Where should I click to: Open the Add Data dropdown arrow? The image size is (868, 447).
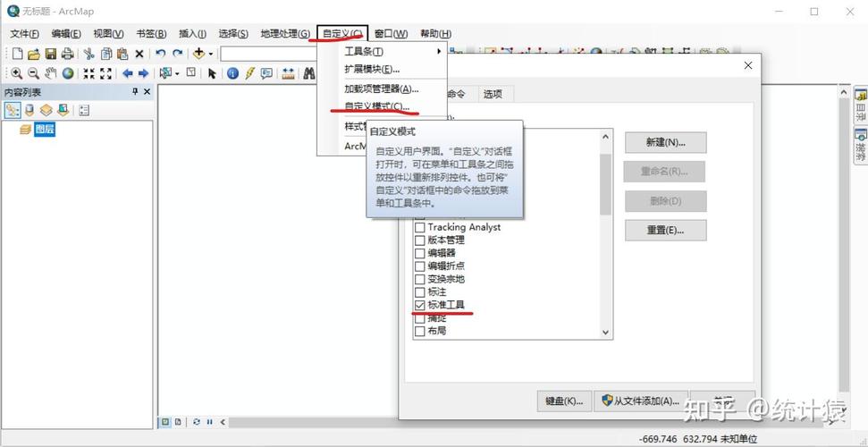coord(210,55)
